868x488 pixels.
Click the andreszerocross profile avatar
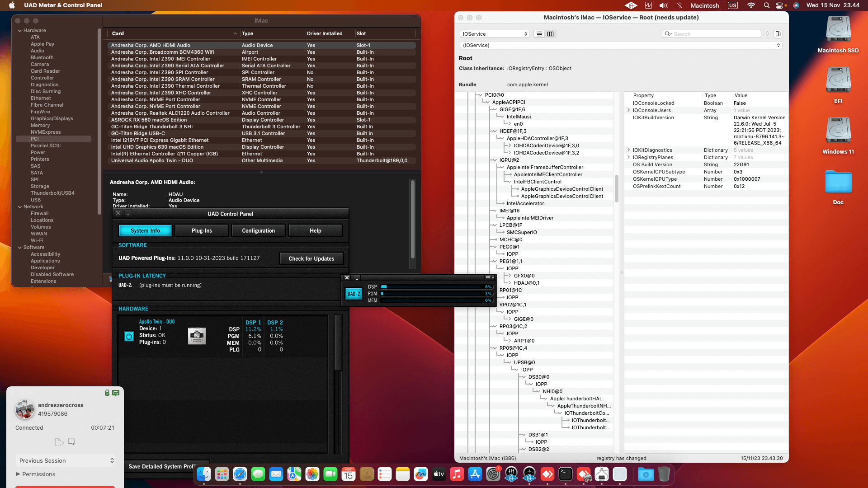click(24, 409)
